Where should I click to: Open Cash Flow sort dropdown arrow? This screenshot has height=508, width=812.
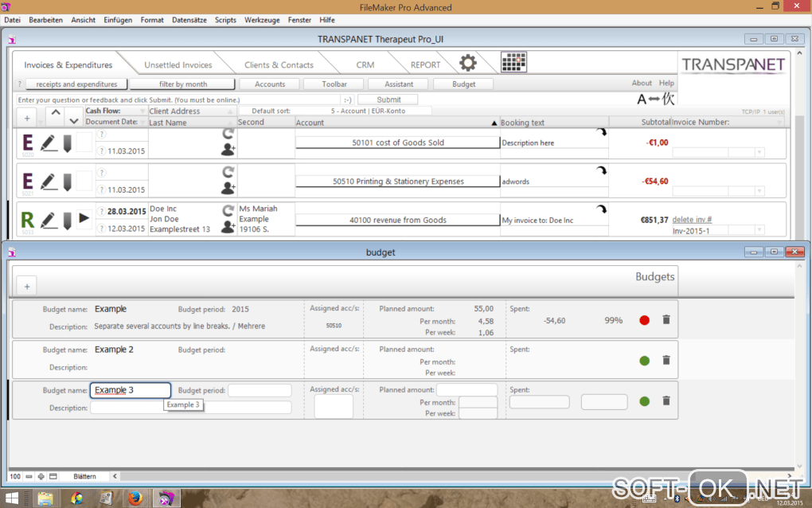point(142,111)
